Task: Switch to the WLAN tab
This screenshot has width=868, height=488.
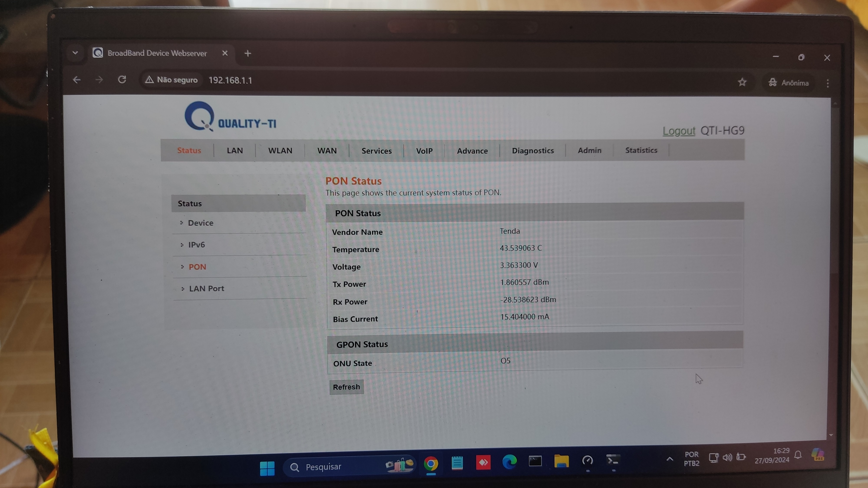Action: point(280,151)
